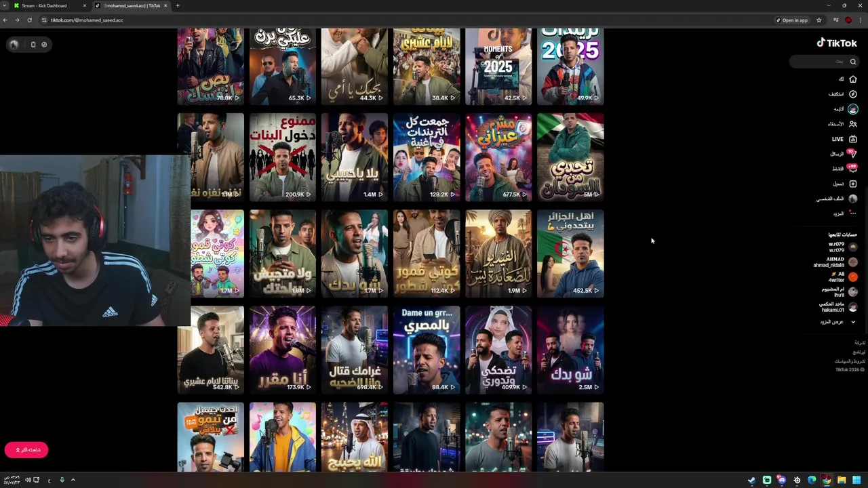
Task: Bookmark this page with the star icon
Action: click(x=819, y=20)
